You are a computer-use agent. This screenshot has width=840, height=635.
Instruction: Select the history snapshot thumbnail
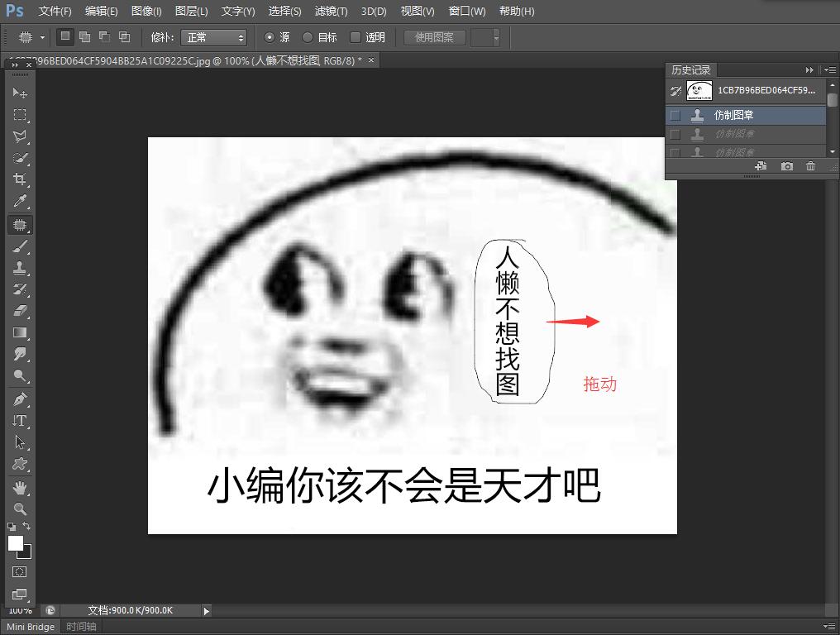pyautogui.click(x=699, y=90)
